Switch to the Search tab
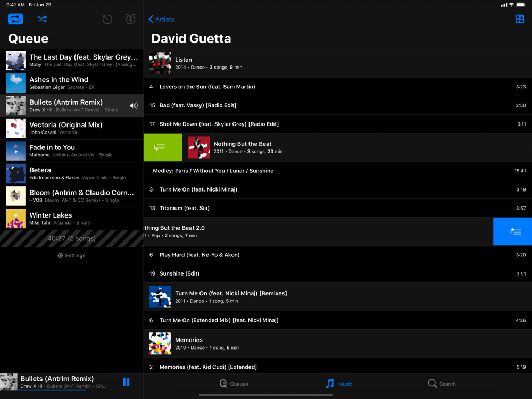The width and height of the screenshot is (532, 399). coord(442,384)
